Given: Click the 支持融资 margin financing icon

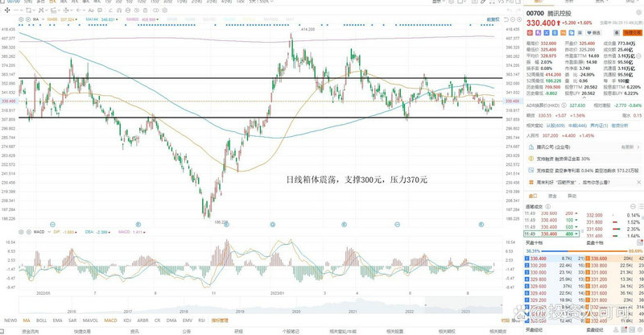Looking at the screenshot, I should (531, 159).
